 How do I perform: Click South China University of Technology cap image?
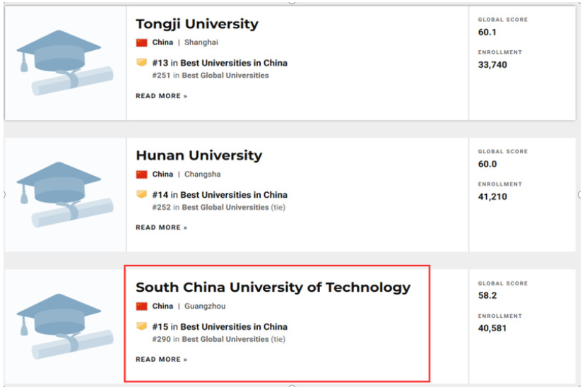(x=64, y=326)
